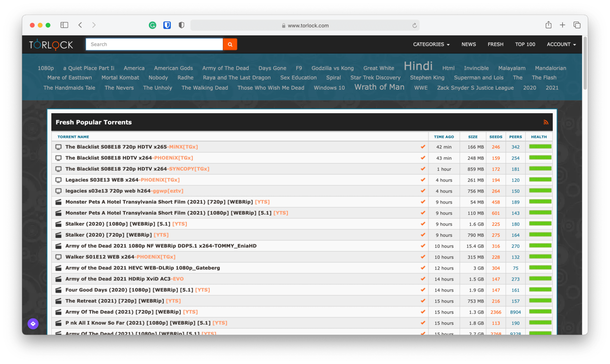Select the TOP 100 tab in navigation
The width and height of the screenshot is (610, 364).
pyautogui.click(x=525, y=44)
